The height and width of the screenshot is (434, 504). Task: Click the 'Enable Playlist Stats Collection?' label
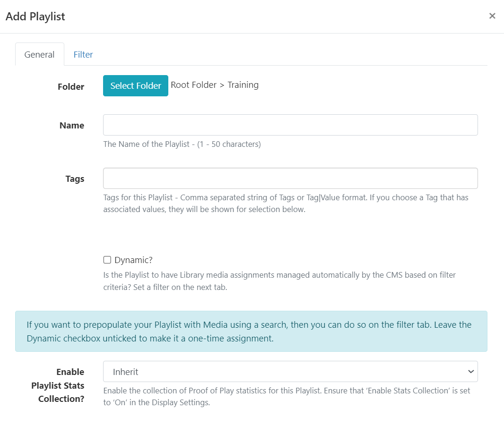(x=58, y=385)
